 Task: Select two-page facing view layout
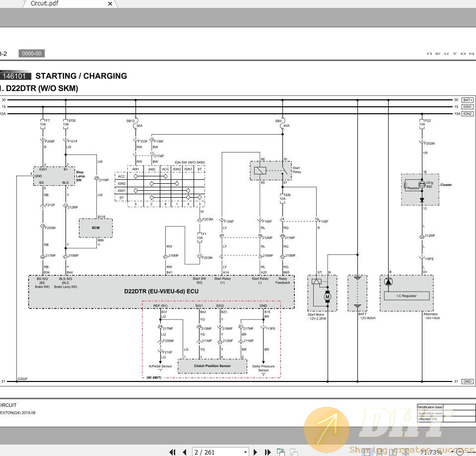point(393,452)
